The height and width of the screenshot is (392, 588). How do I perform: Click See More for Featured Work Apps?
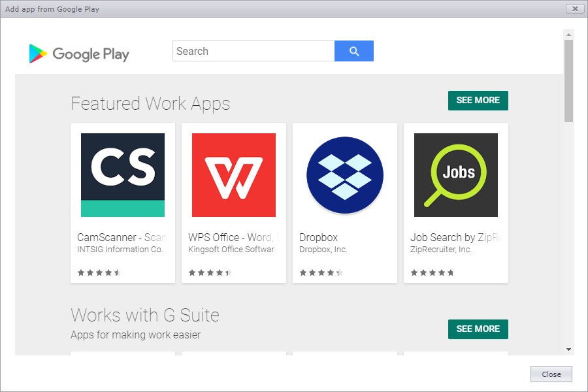478,101
